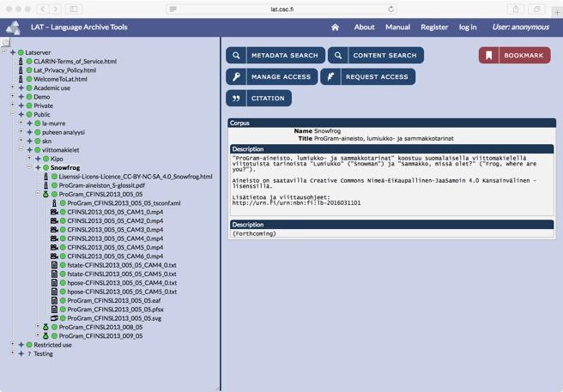This screenshot has width=563, height=392.
Task: Click the Request Access icon
Action: pyautogui.click(x=330, y=77)
